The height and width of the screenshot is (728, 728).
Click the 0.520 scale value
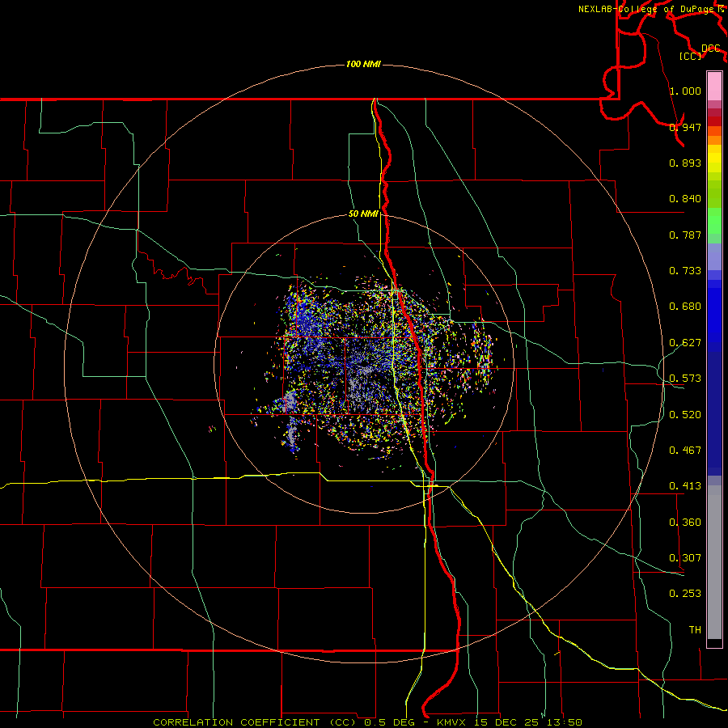pyautogui.click(x=685, y=415)
